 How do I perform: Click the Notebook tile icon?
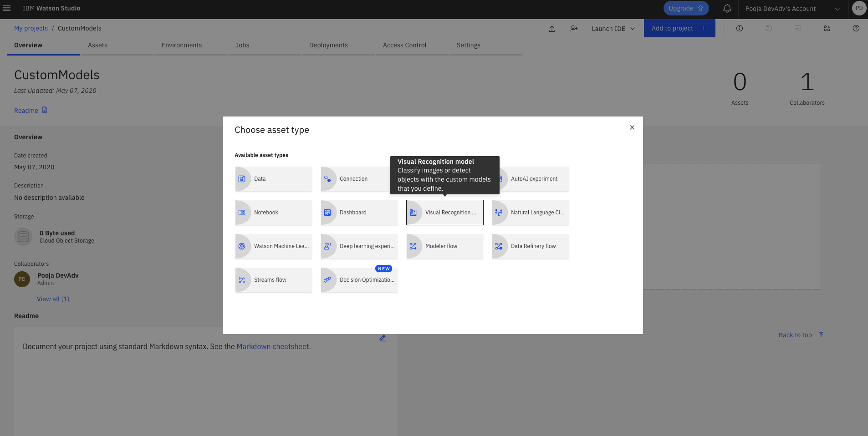[x=242, y=213]
